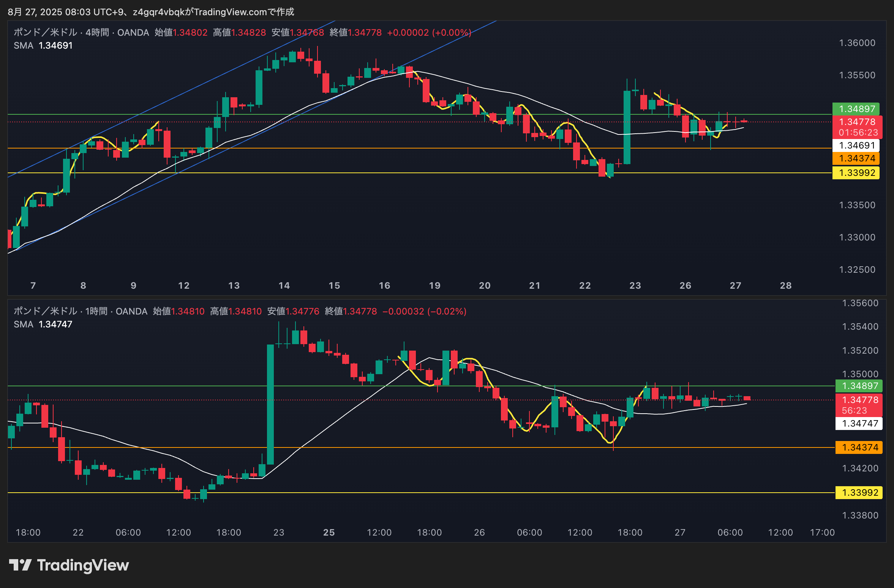Click the 1.34200 tick on 1-hour price axis
Image resolution: width=894 pixels, height=588 pixels.
tap(860, 468)
